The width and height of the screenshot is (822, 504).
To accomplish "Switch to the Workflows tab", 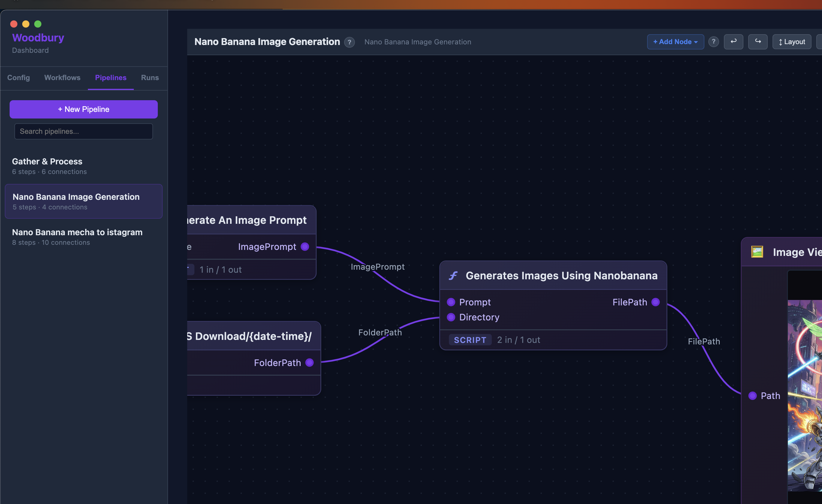I will click(62, 78).
